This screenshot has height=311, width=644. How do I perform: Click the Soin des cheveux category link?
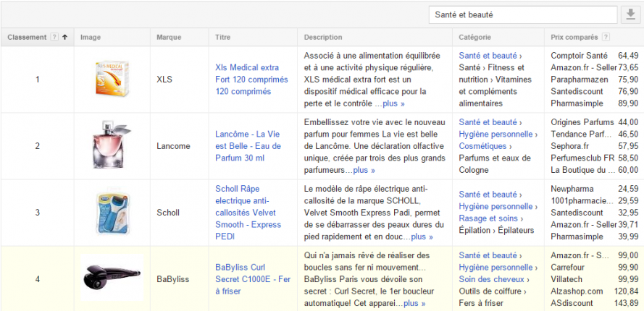(492, 279)
